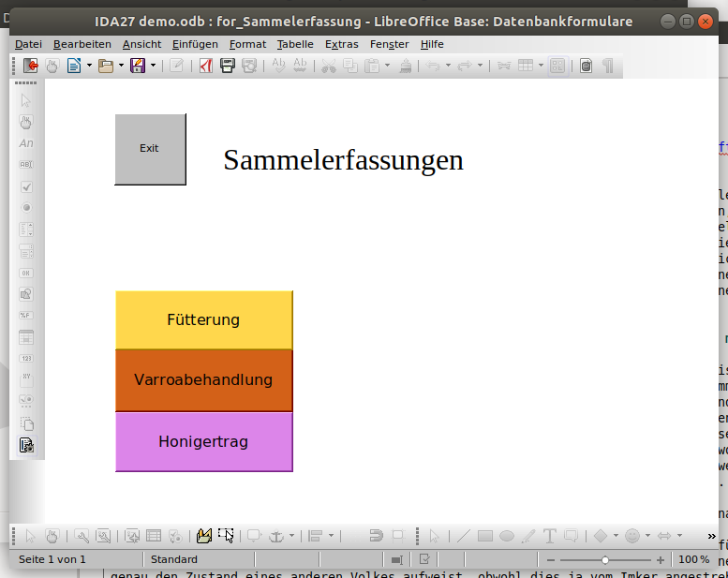Click the Text box control icon in sidebar
The width and height of the screenshot is (728, 578).
coord(26,164)
